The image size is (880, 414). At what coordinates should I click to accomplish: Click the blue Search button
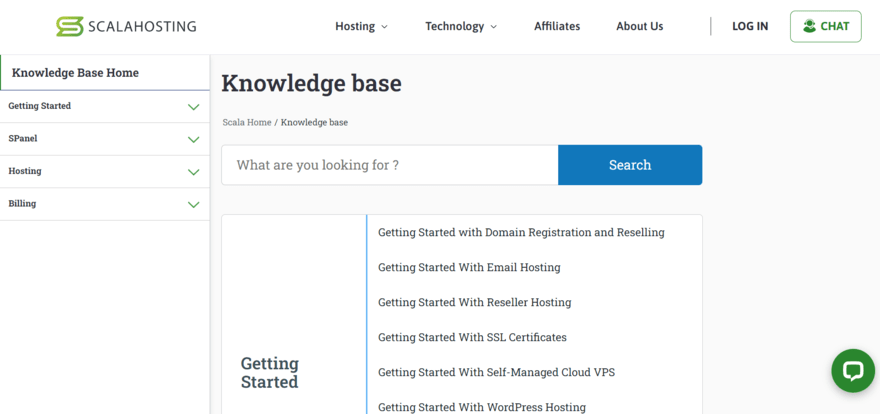coord(630,165)
